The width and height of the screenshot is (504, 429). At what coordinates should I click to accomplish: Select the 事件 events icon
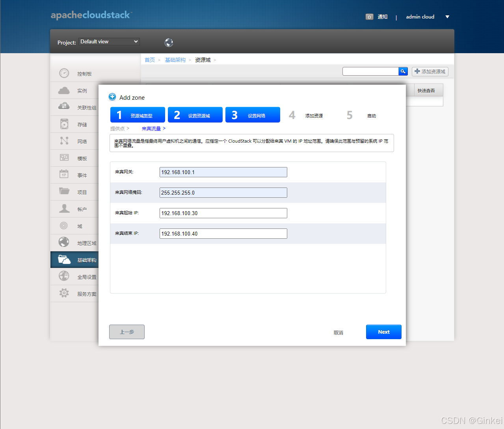pos(82,175)
